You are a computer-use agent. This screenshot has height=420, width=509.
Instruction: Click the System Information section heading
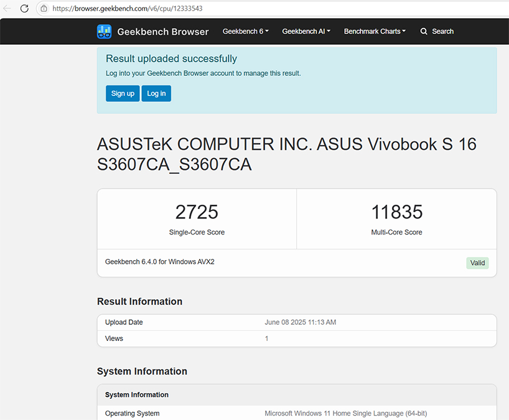142,371
